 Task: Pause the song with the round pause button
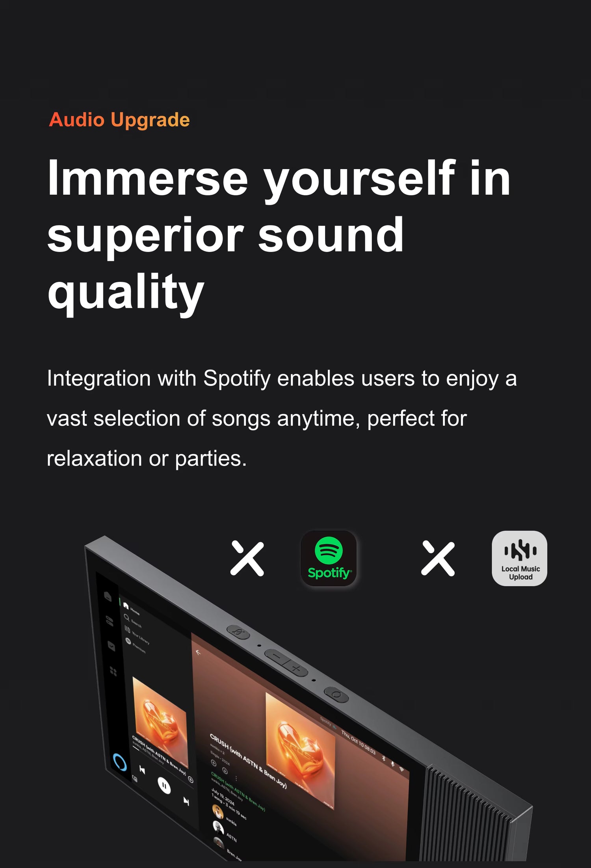[164, 785]
